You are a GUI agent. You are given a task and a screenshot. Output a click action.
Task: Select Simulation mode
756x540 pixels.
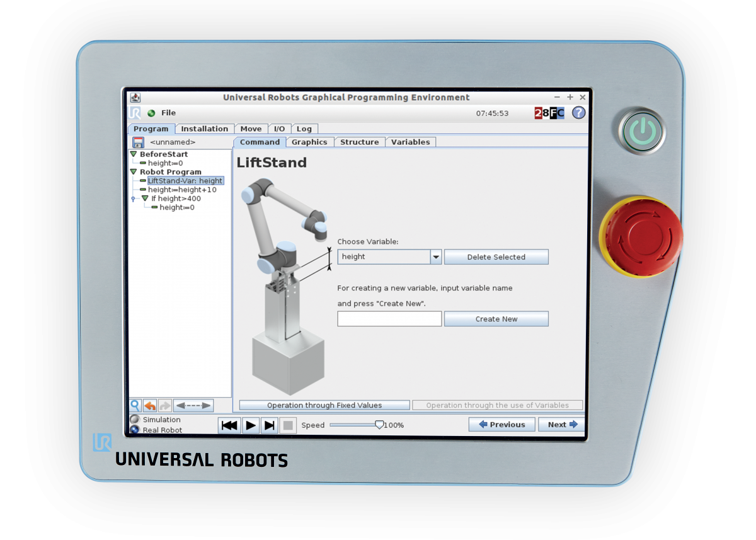155,420
